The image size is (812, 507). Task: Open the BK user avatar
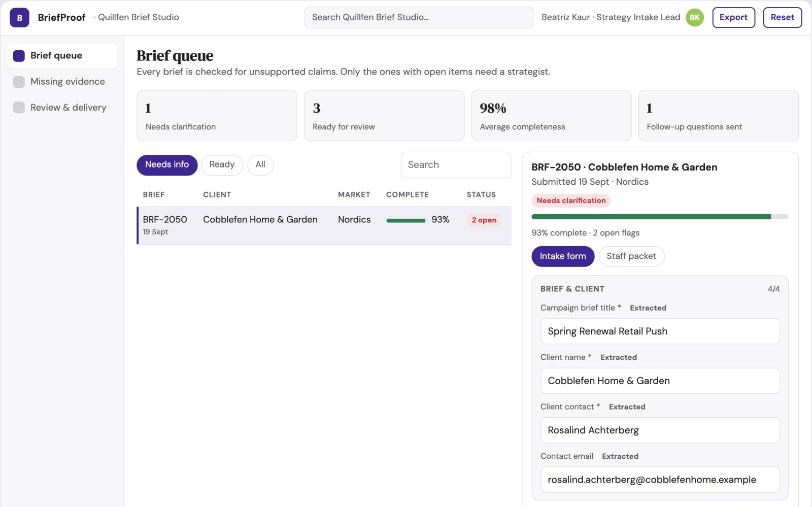pyautogui.click(x=695, y=18)
